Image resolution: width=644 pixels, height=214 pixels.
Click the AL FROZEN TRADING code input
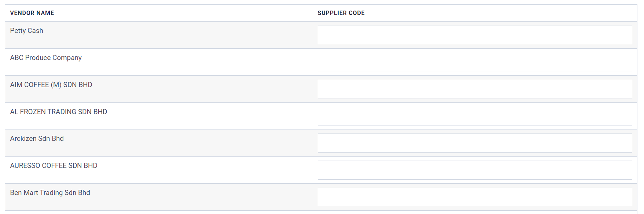tap(475, 116)
